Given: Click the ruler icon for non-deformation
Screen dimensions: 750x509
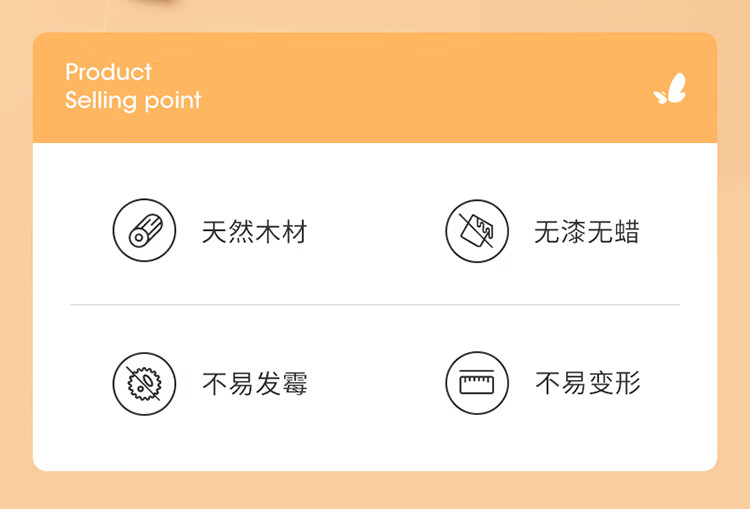Looking at the screenshot, I should click(477, 383).
